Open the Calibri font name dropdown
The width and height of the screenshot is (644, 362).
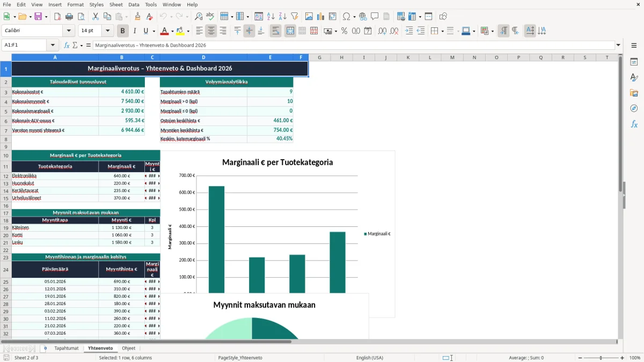68,31
